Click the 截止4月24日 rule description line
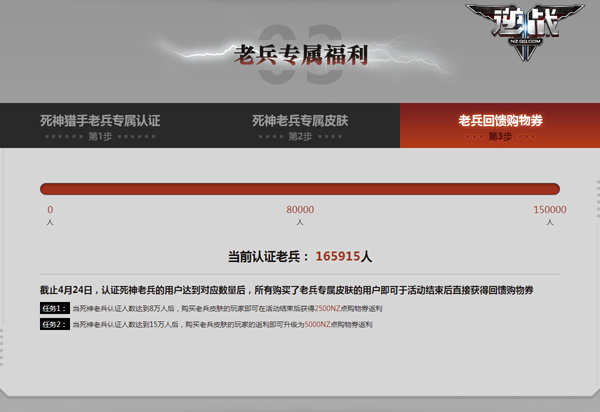The height and width of the screenshot is (412, 600). click(x=285, y=289)
